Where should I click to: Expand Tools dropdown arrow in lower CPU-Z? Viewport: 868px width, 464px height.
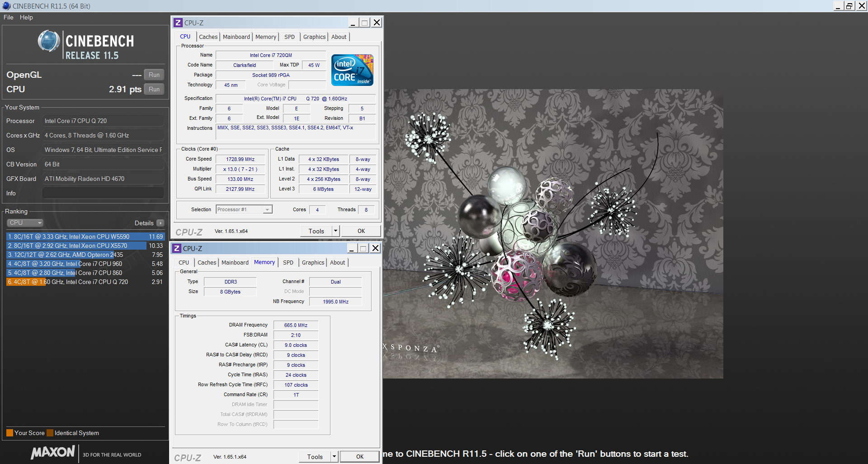pos(334,456)
